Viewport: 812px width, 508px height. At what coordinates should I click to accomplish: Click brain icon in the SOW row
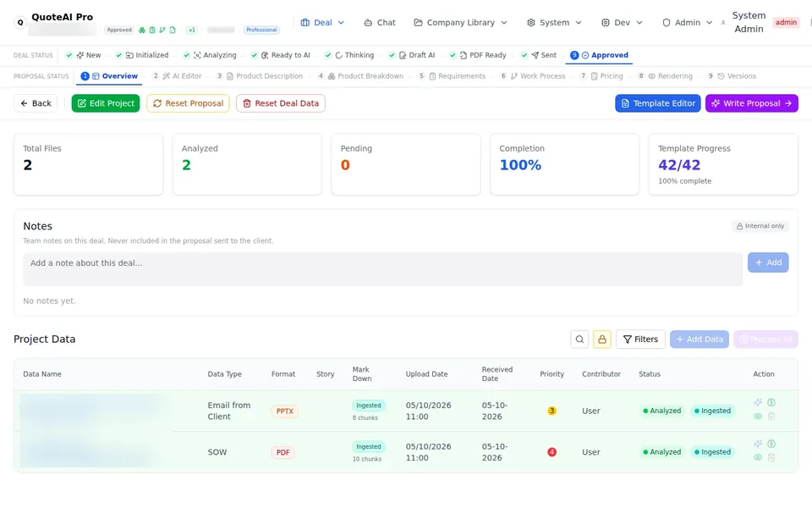pyautogui.click(x=771, y=444)
